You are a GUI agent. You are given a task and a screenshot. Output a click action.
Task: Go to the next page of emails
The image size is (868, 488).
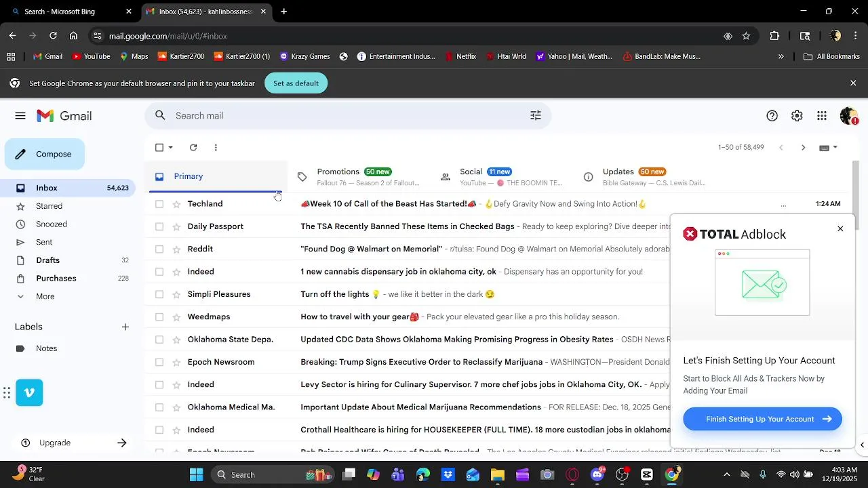(x=803, y=147)
